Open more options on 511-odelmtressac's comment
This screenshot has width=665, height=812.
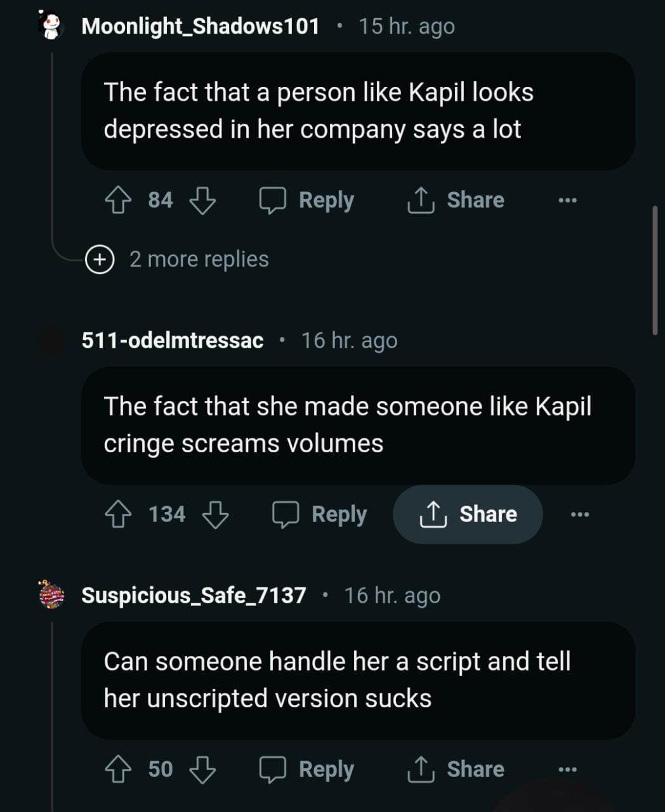[x=580, y=514]
